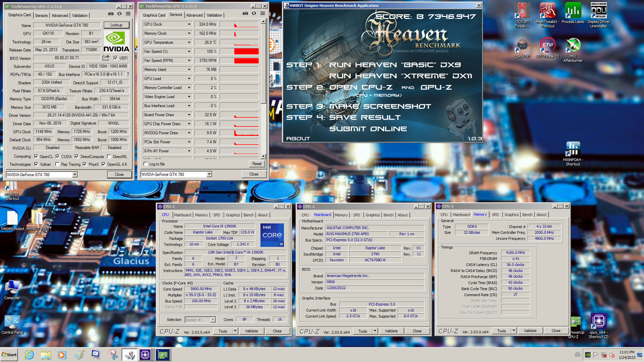This screenshot has height=362, width=644.
Task: Click the clock in system tray
Action: coord(627,355)
